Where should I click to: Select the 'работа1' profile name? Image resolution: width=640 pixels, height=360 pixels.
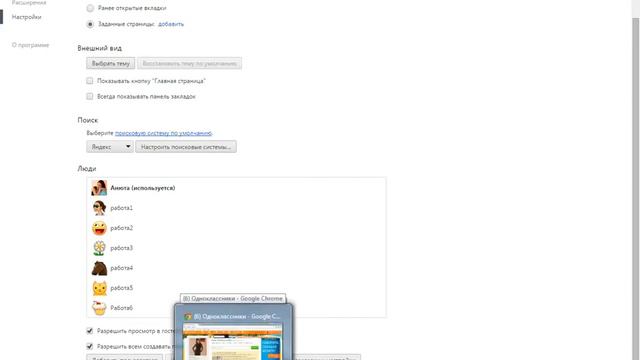coord(122,208)
